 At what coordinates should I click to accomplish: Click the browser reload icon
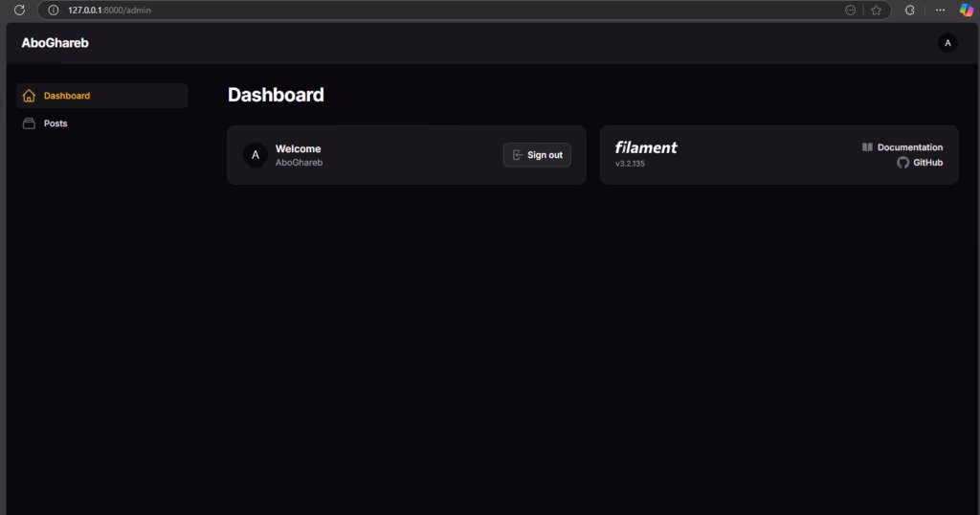(x=18, y=10)
